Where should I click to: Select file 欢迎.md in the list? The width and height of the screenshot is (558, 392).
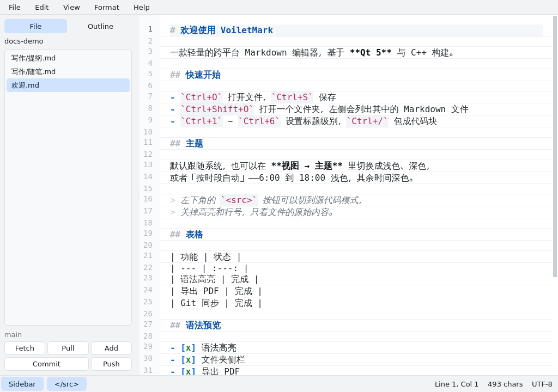point(68,85)
